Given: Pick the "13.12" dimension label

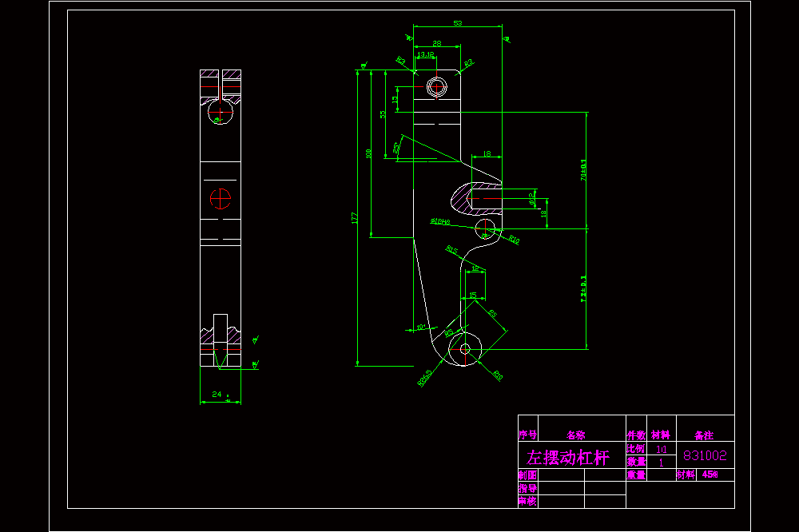Looking at the screenshot, I should point(426,54).
